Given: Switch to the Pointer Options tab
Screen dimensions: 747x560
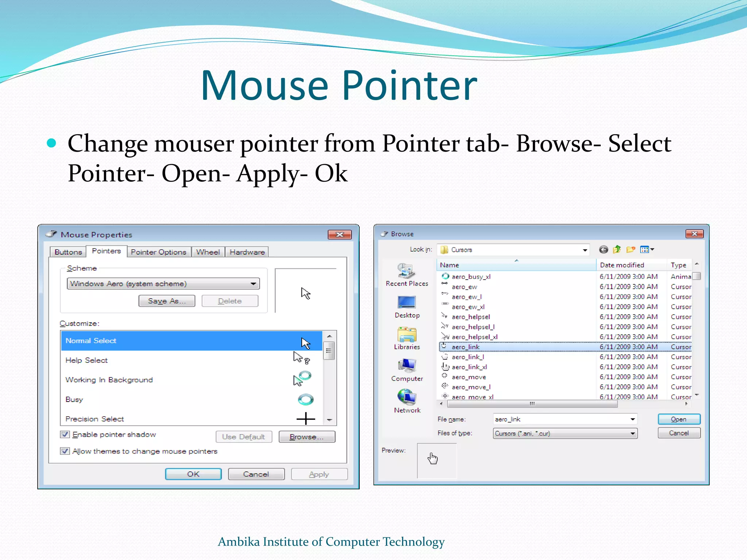Looking at the screenshot, I should click(x=158, y=252).
